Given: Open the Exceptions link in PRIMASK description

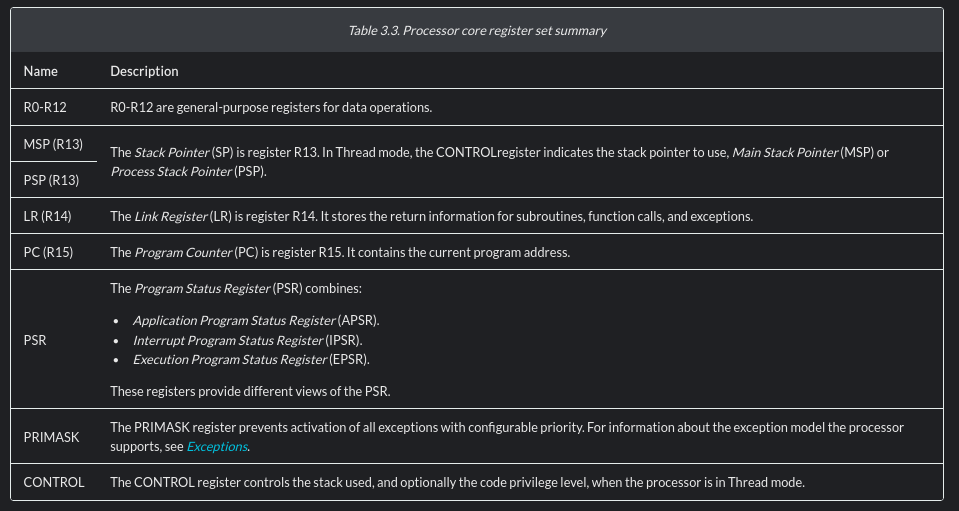Looking at the screenshot, I should tap(217, 447).
